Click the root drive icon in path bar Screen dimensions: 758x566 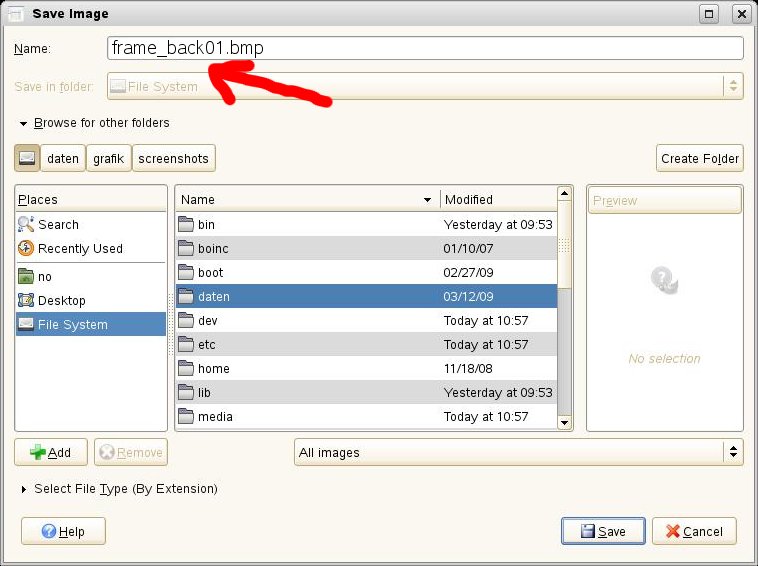point(27,158)
